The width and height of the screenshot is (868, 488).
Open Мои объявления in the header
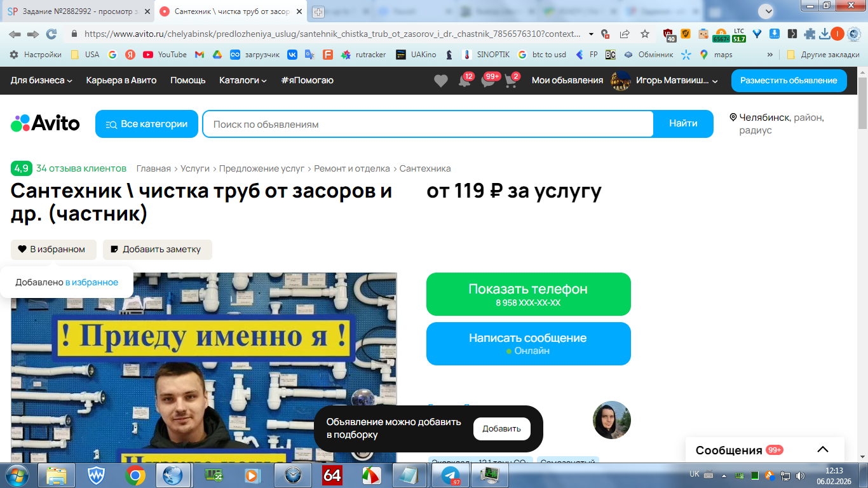click(567, 81)
